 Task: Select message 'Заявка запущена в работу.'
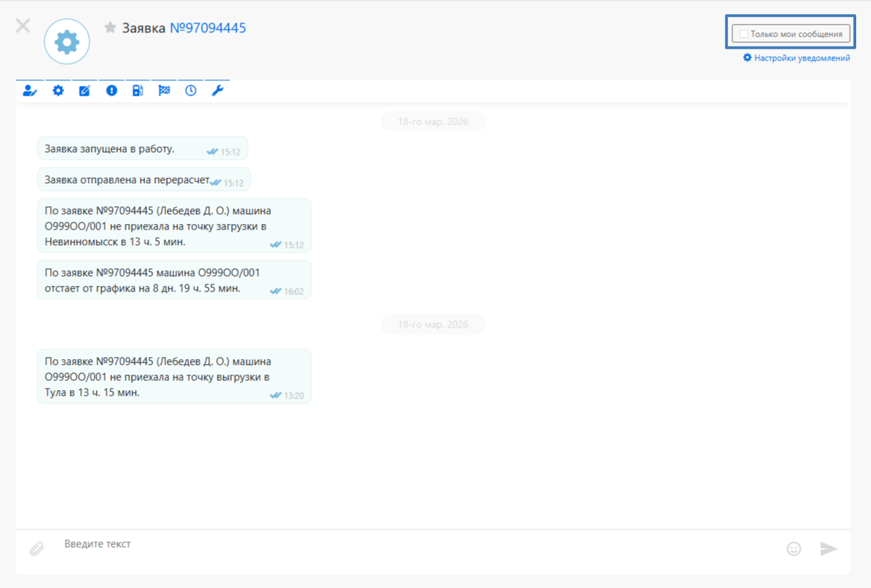[x=142, y=149]
